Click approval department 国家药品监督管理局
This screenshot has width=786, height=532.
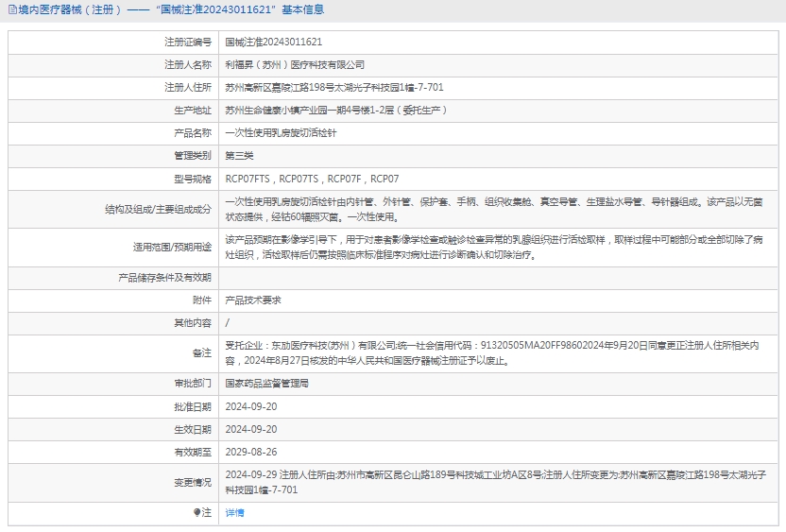pos(266,384)
